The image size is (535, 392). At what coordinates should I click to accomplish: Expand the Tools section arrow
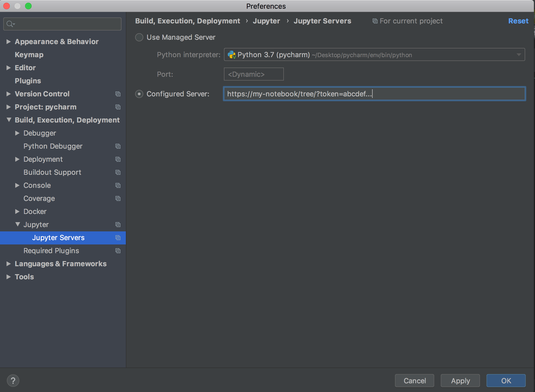click(8, 277)
